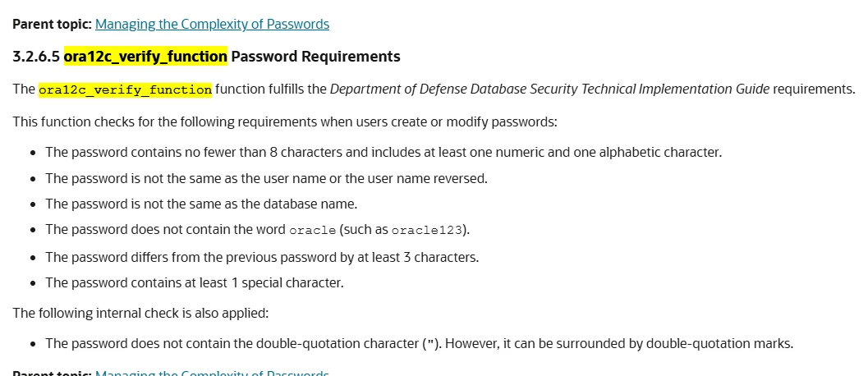Click the highlighted ora12c_verify_function in the heading
Screen dimensions: 868x376
[x=145, y=57]
